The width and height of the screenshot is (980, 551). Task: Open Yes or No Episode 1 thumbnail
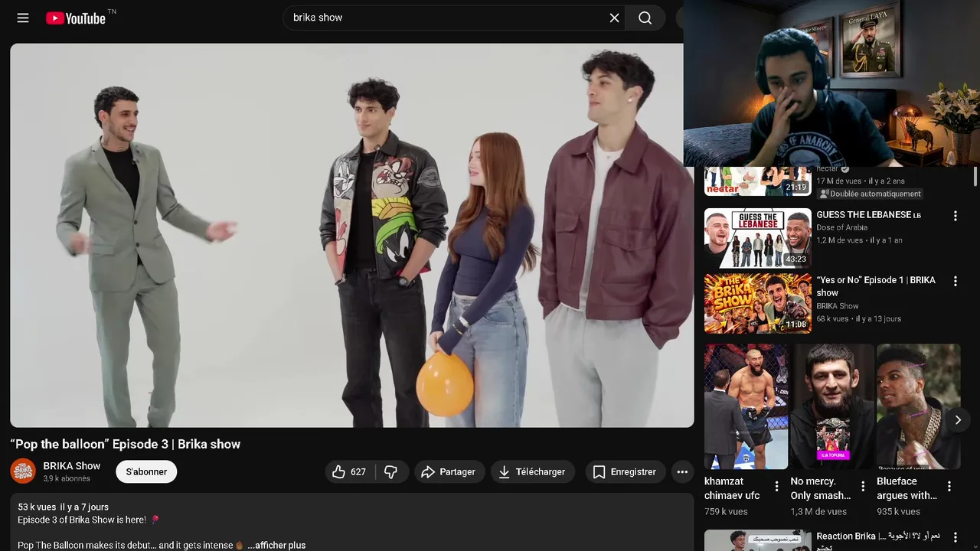point(758,303)
